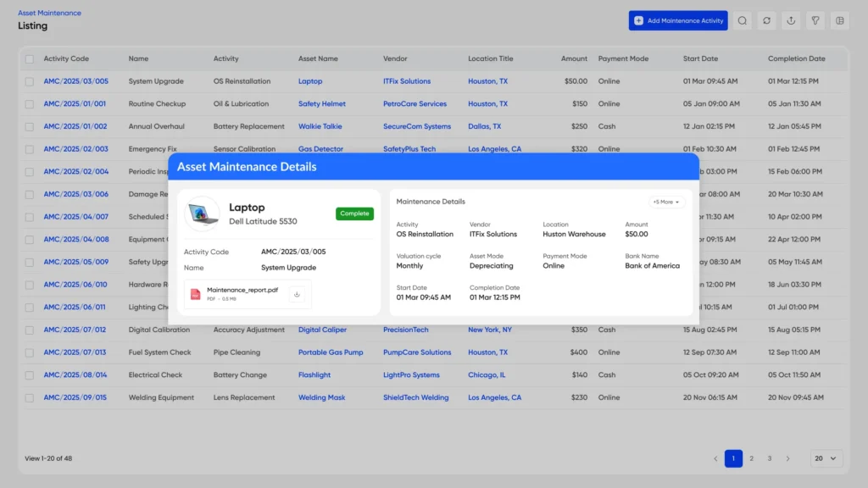The image size is (868, 488).
Task: Open the PetroCare Services vendor link
Action: 415,104
